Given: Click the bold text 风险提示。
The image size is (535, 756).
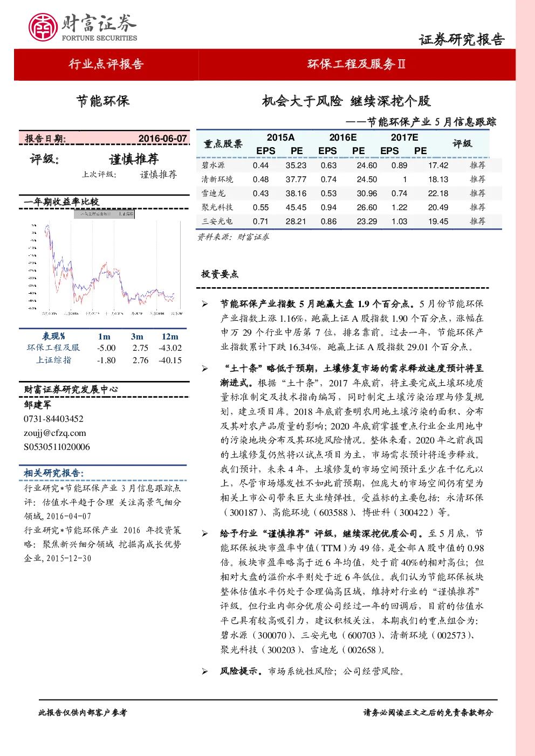Looking at the screenshot, I should 242,671.
